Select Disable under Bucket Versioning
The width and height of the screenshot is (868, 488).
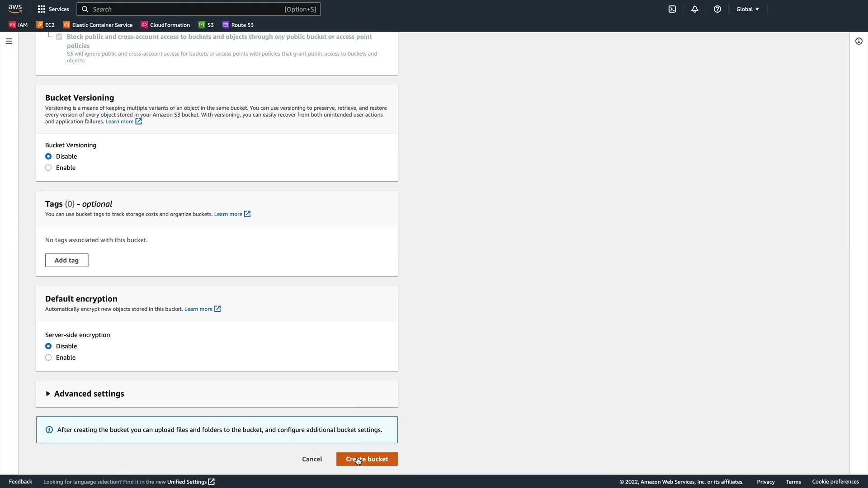(x=48, y=156)
